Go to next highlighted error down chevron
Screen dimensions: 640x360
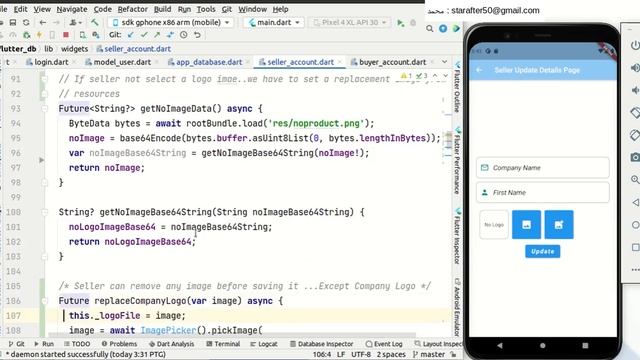pyautogui.click(x=445, y=76)
